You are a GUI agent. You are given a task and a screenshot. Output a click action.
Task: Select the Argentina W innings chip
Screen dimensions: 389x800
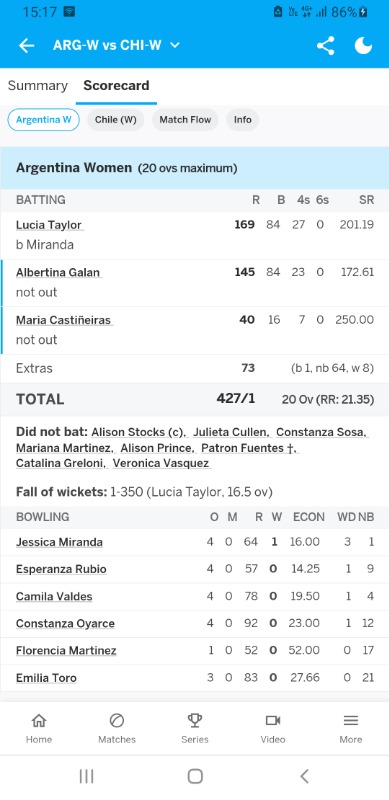click(43, 120)
